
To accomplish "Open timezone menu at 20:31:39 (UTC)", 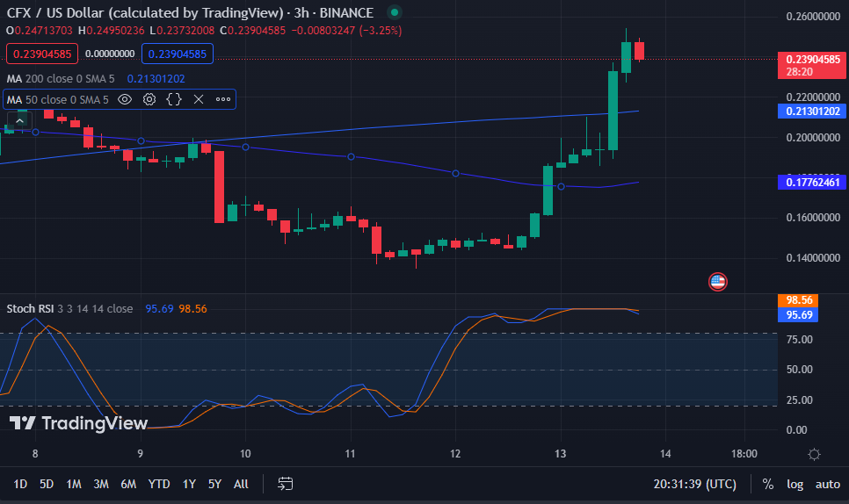I will click(694, 484).
